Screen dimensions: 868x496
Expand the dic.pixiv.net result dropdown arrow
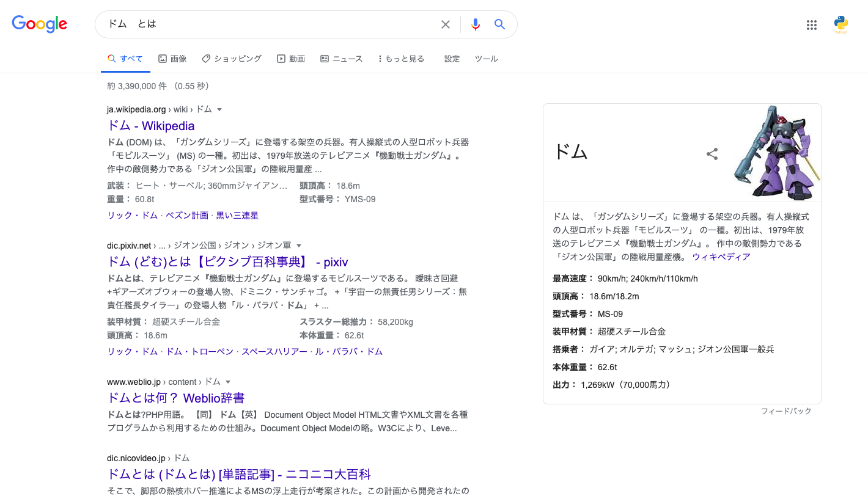tap(299, 246)
